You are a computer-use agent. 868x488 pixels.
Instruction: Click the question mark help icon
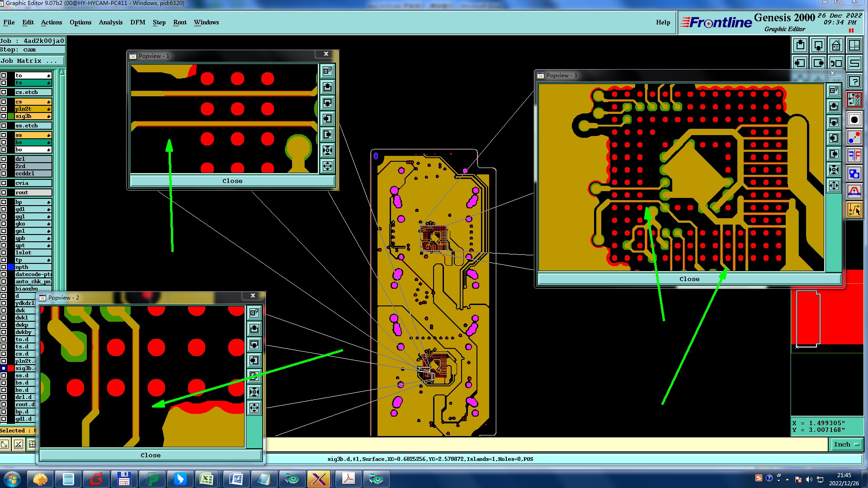(x=854, y=82)
